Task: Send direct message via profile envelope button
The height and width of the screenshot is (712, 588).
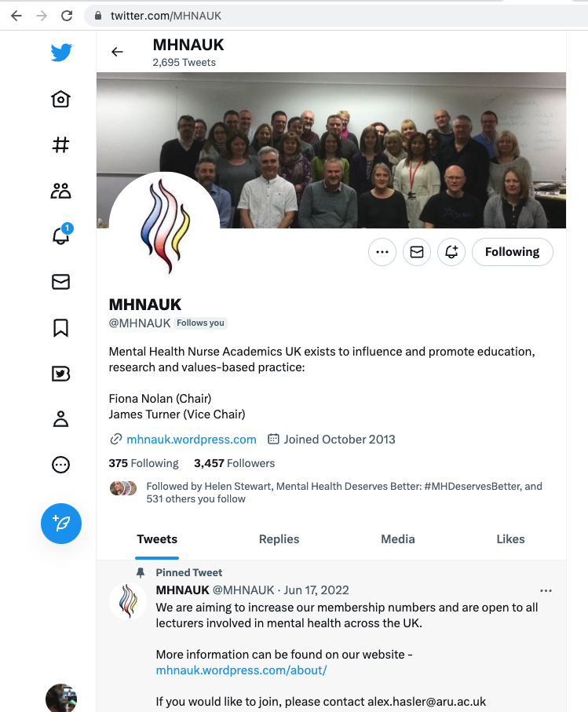Action: tap(417, 251)
